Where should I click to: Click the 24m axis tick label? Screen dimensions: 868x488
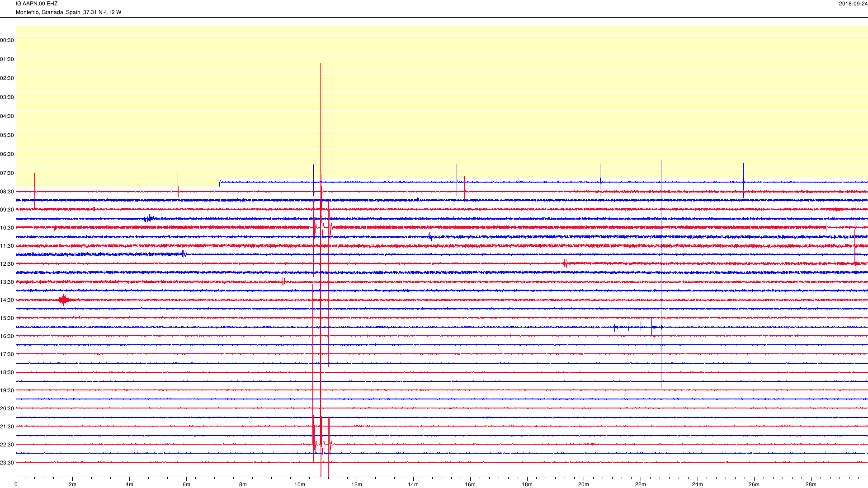click(698, 484)
